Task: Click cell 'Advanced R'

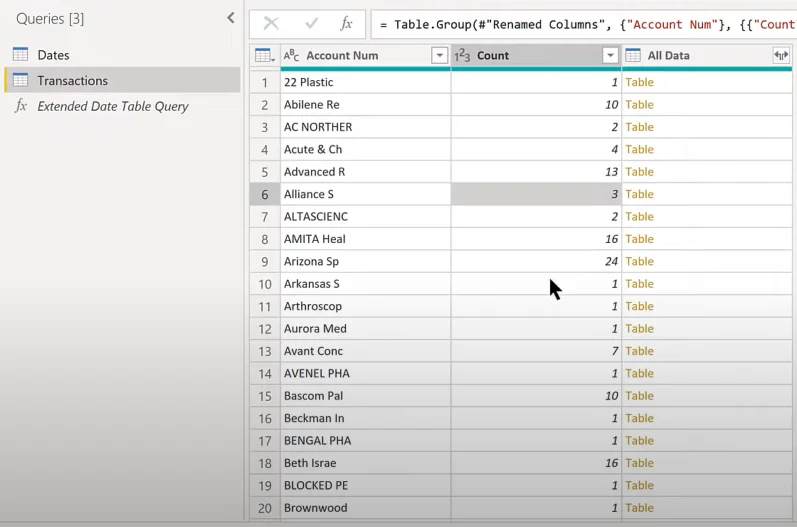Action: click(x=365, y=172)
